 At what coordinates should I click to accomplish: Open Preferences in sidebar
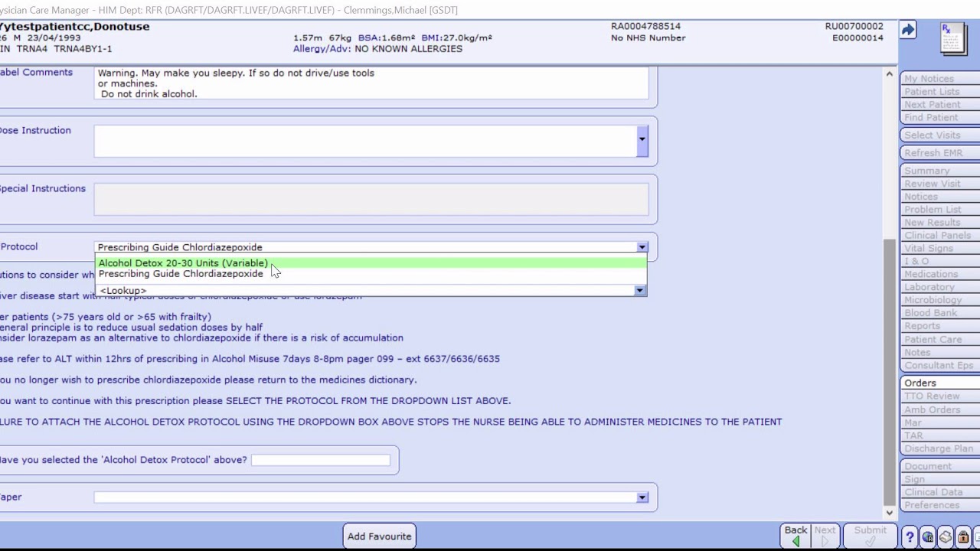(940, 505)
